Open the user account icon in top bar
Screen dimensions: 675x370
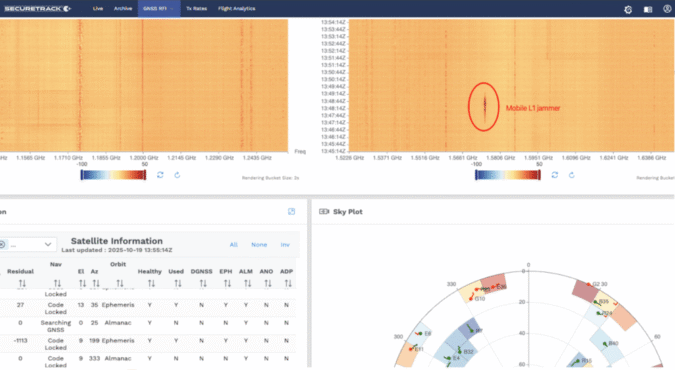pos(667,9)
